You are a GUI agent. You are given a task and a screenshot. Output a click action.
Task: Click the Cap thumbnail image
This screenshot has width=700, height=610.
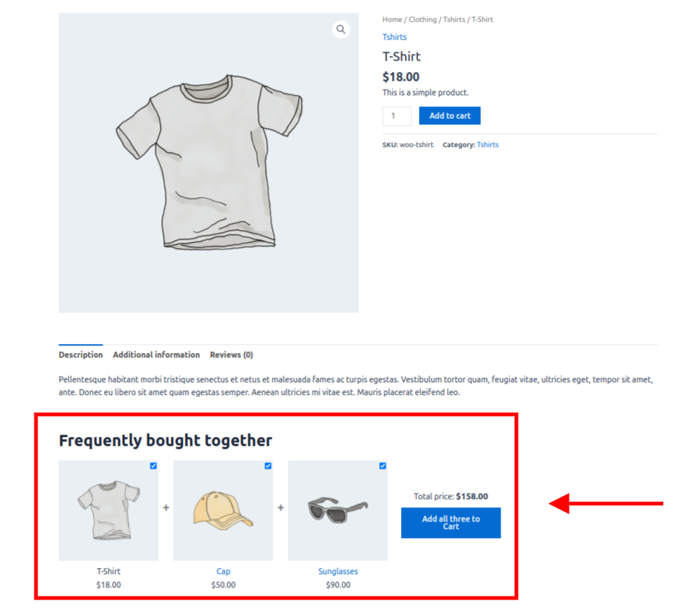pyautogui.click(x=223, y=510)
